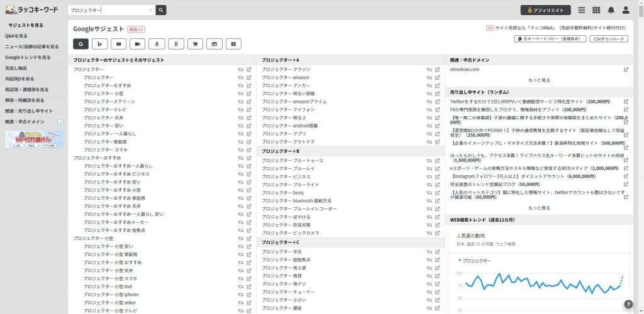Open external link for プロジェクター ビックカメラ
The height and width of the screenshot is (314, 644).
(x=438, y=233)
